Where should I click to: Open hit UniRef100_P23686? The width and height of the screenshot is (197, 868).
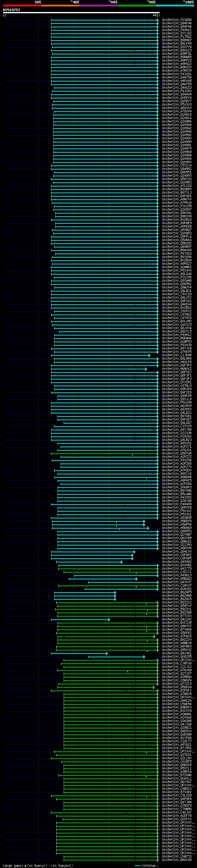177,20
